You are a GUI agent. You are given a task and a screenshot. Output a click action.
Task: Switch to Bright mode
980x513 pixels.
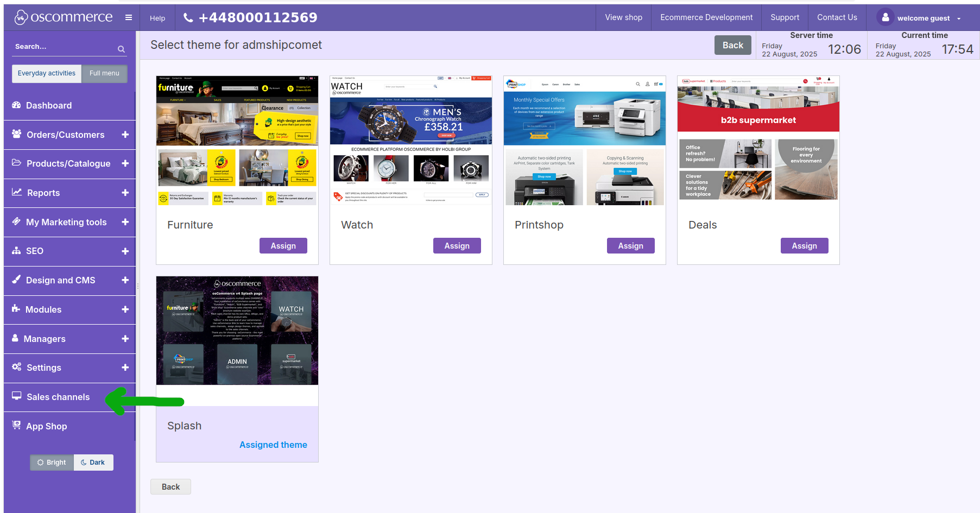pos(52,463)
